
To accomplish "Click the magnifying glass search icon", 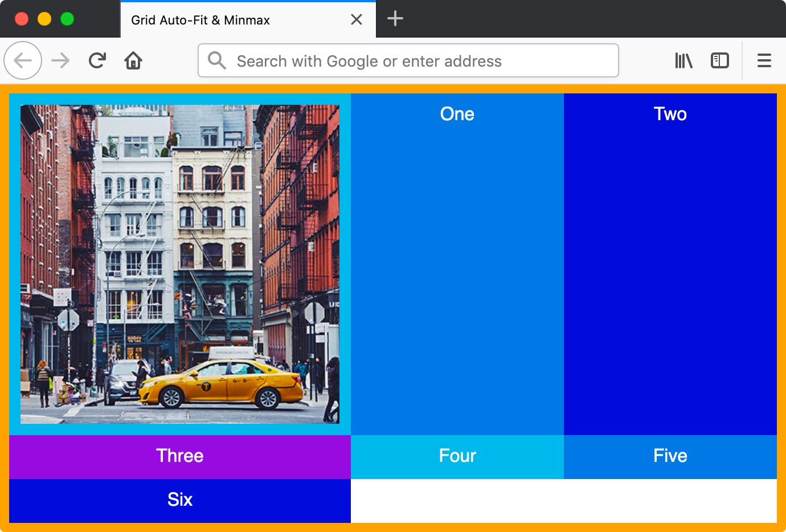I will (216, 60).
